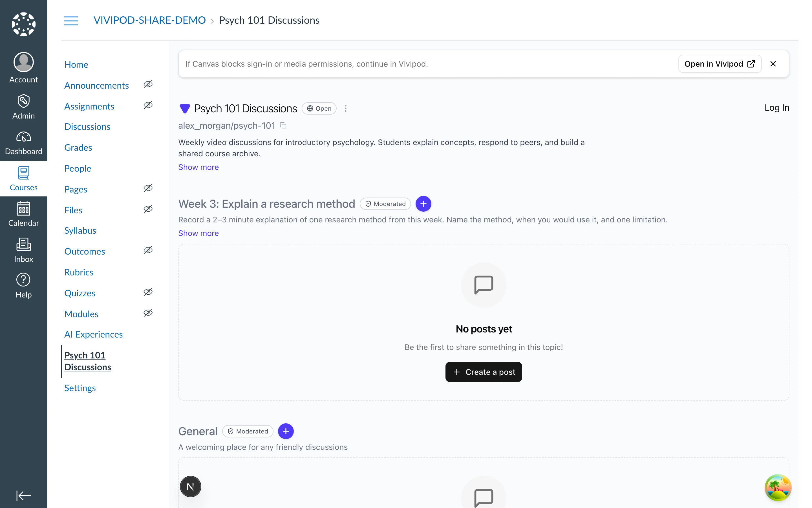Copy the alex_morgan/psych-101 path
The width and height of the screenshot is (812, 508).
[x=283, y=126]
